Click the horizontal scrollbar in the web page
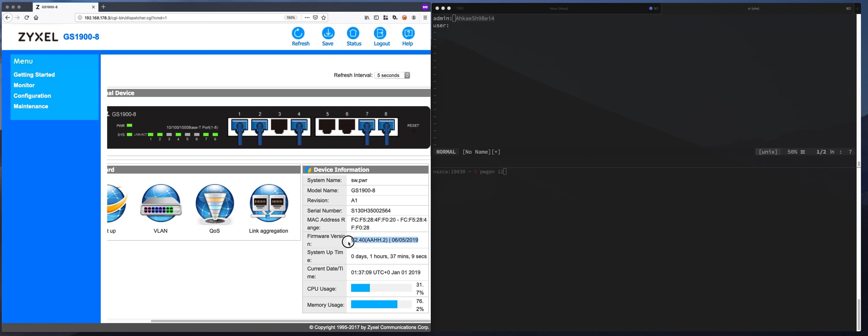 coord(290,321)
